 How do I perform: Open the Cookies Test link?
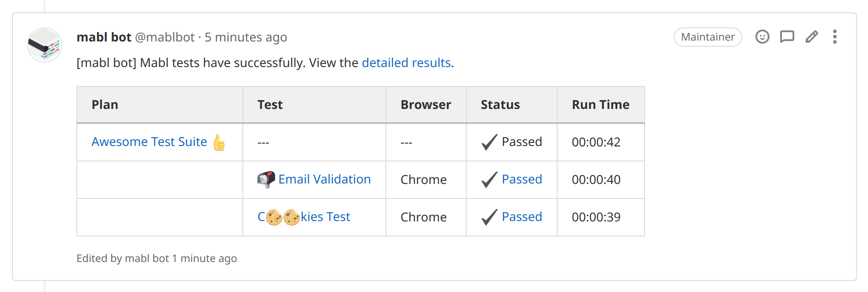[326, 217]
